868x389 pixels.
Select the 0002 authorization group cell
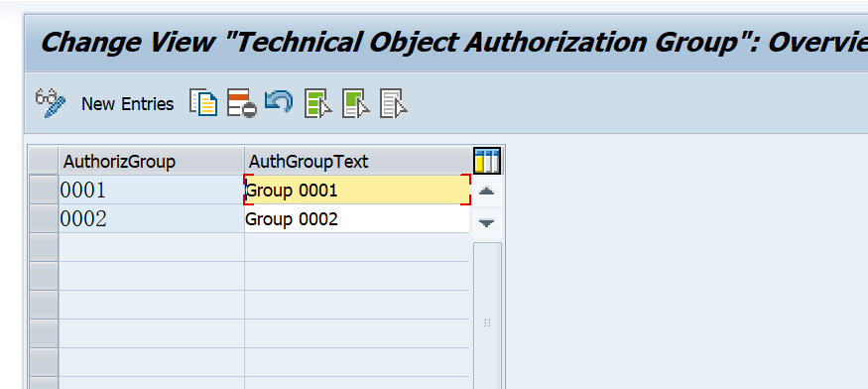tap(151, 219)
